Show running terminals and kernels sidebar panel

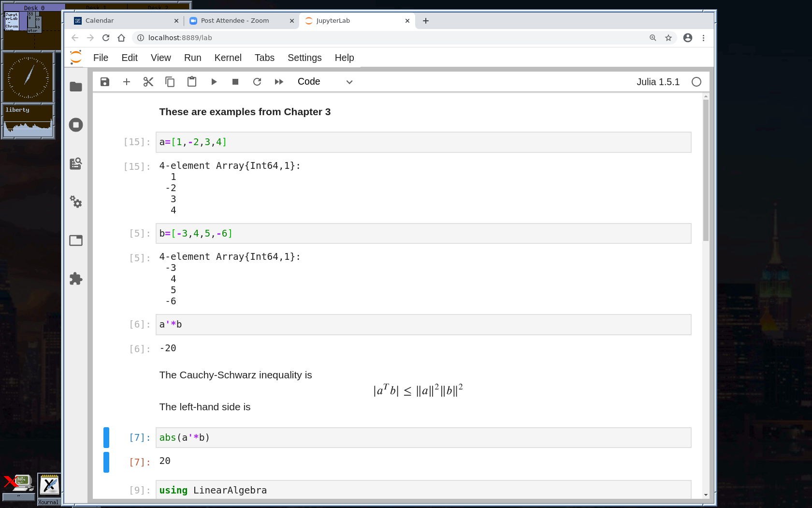[76, 125]
